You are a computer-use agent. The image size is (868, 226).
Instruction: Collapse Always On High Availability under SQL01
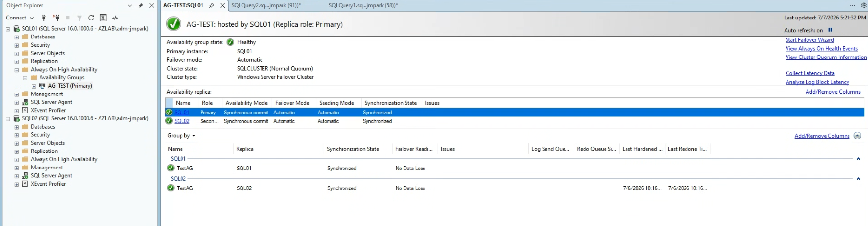17,70
